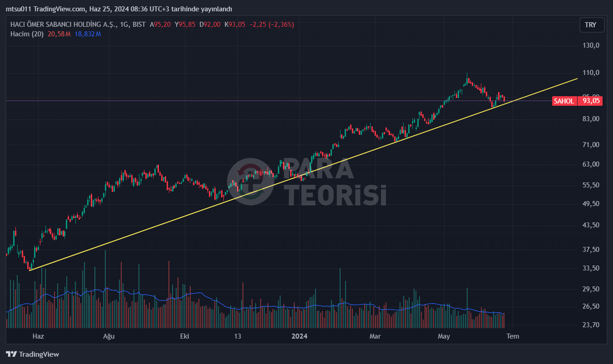This screenshot has height=364, width=613.
Task: Click the −2,25 (−2,36%) change value
Action: point(272,25)
